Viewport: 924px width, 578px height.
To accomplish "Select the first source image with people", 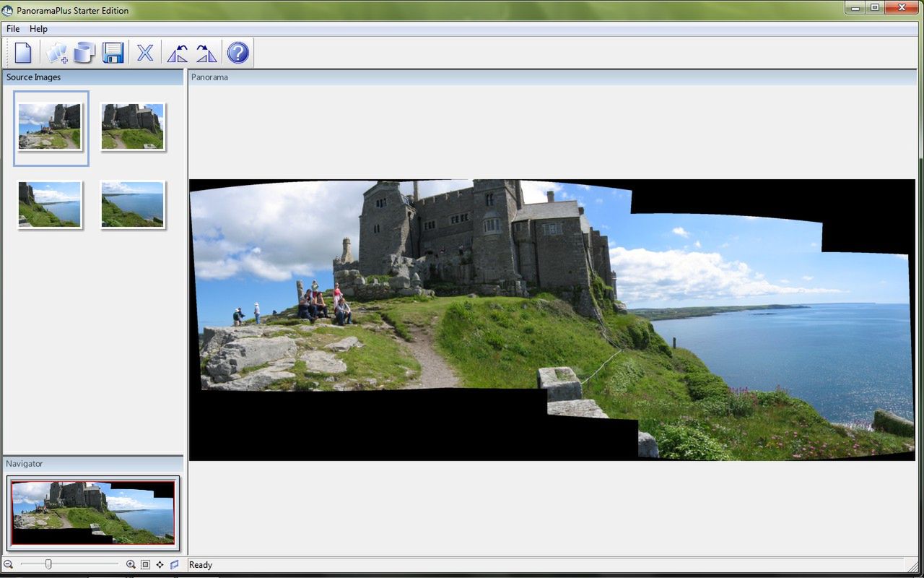I will [50, 126].
